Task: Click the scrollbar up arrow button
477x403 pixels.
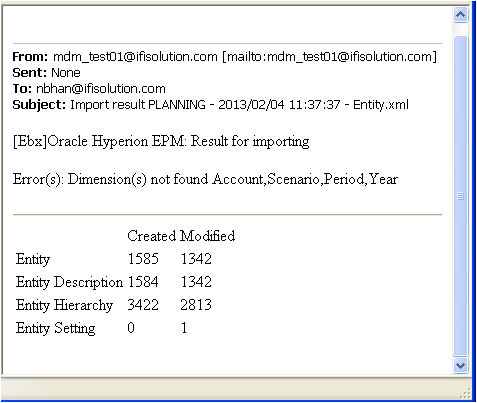Action: click(460, 15)
